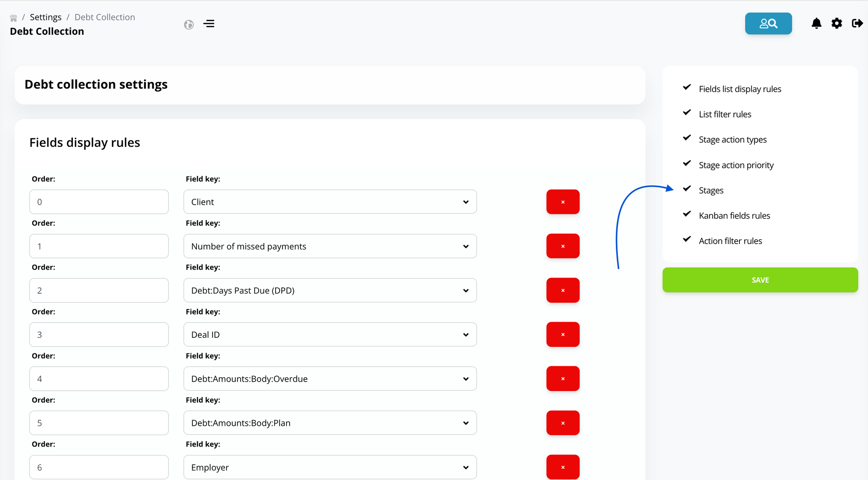Focus the Order input containing 3
The image size is (868, 480).
pos(99,335)
